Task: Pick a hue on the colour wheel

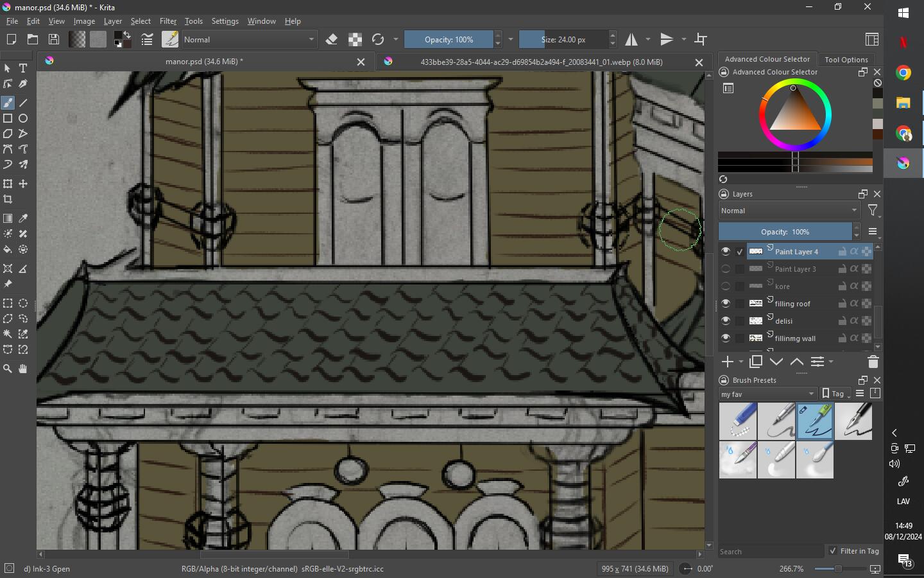Action: coord(795,115)
